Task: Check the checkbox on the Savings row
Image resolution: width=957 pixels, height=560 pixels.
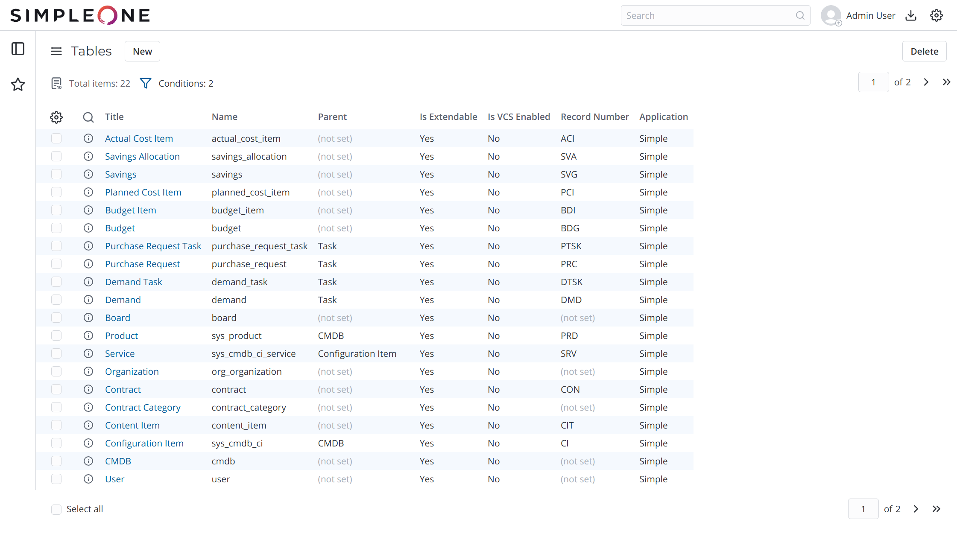Action: pos(56,174)
